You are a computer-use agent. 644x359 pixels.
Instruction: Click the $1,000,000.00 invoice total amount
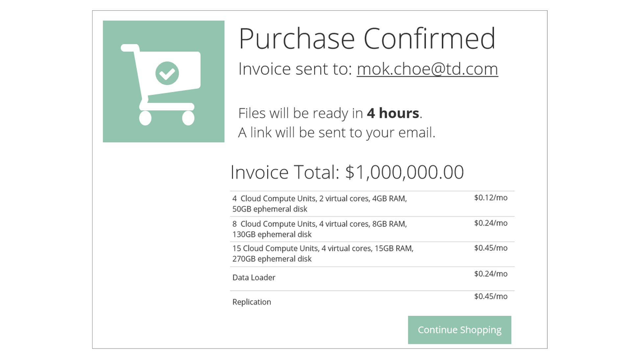(x=404, y=172)
